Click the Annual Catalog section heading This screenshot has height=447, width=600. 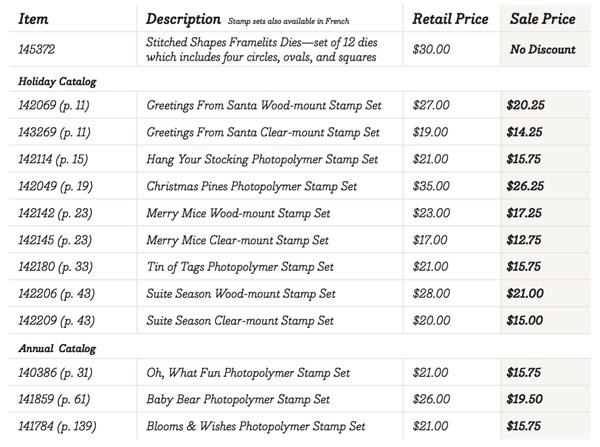click(x=54, y=348)
